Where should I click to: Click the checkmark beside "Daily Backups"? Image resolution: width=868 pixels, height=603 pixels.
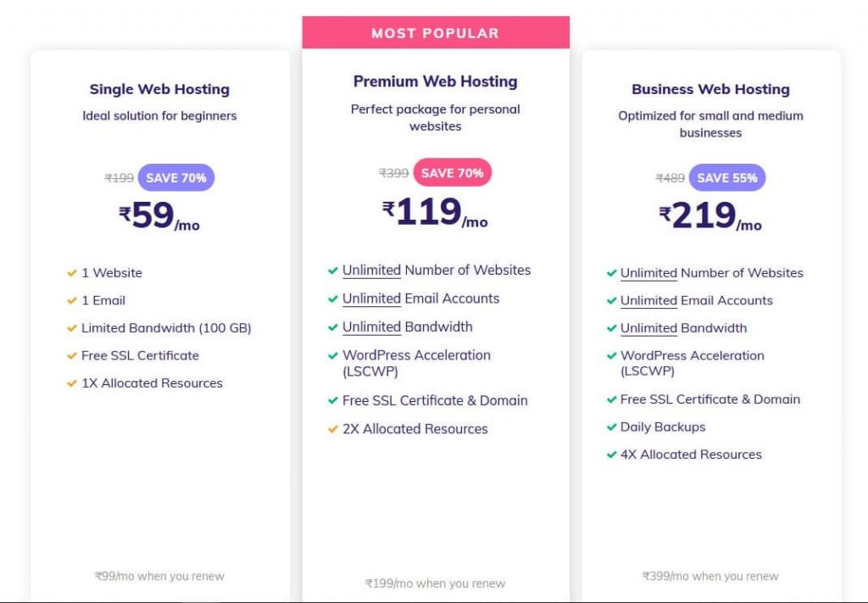coord(611,427)
